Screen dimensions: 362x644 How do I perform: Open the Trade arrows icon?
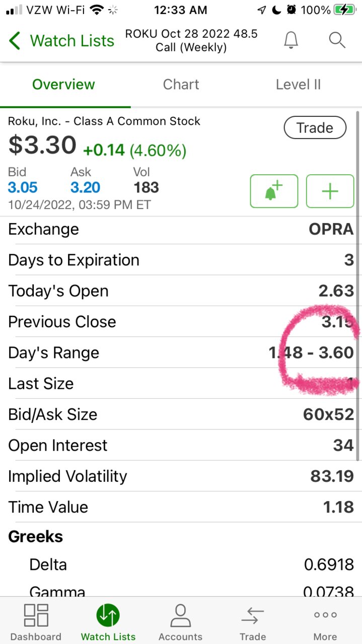[x=253, y=615]
